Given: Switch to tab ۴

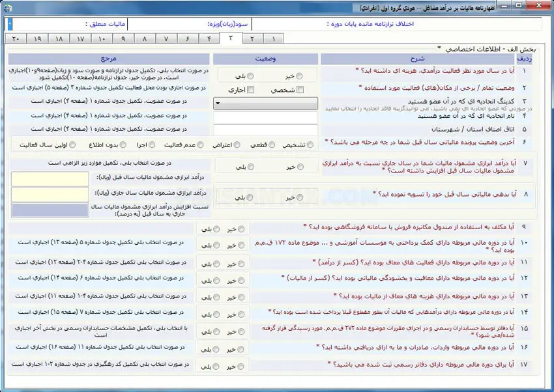Looking at the screenshot, I should tap(209, 38).
